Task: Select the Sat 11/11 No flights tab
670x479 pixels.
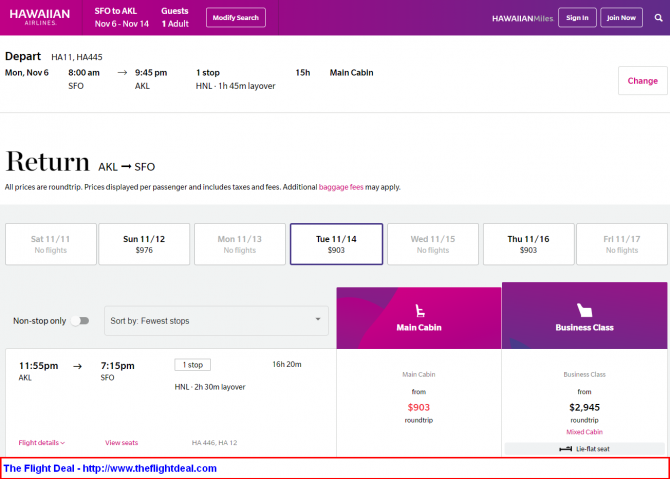Action: tap(50, 244)
